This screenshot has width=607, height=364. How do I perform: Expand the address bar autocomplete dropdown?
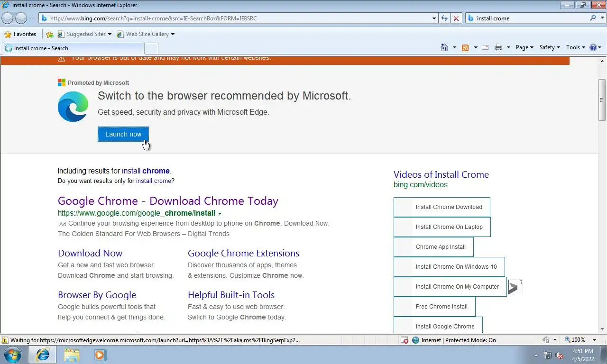tap(434, 18)
